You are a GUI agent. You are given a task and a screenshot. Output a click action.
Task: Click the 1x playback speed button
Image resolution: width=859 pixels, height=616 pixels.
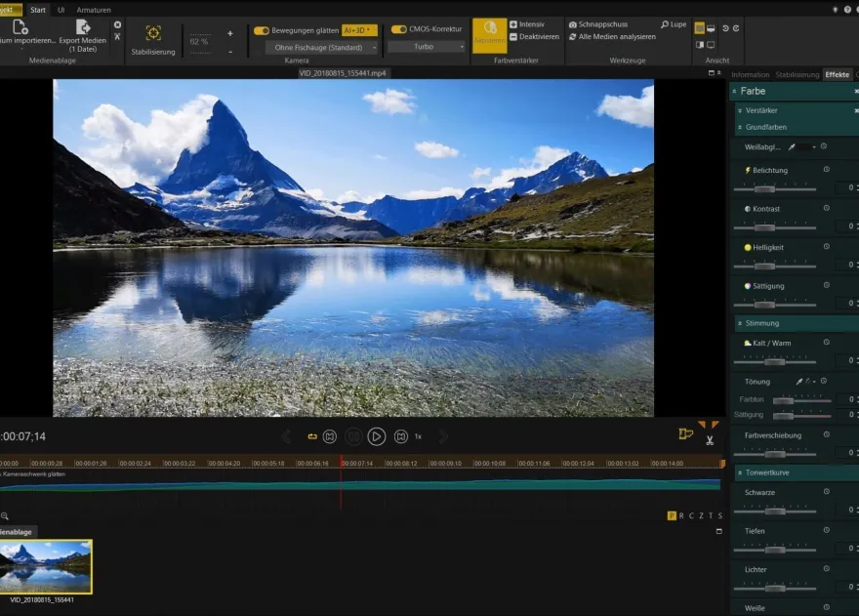(x=418, y=436)
